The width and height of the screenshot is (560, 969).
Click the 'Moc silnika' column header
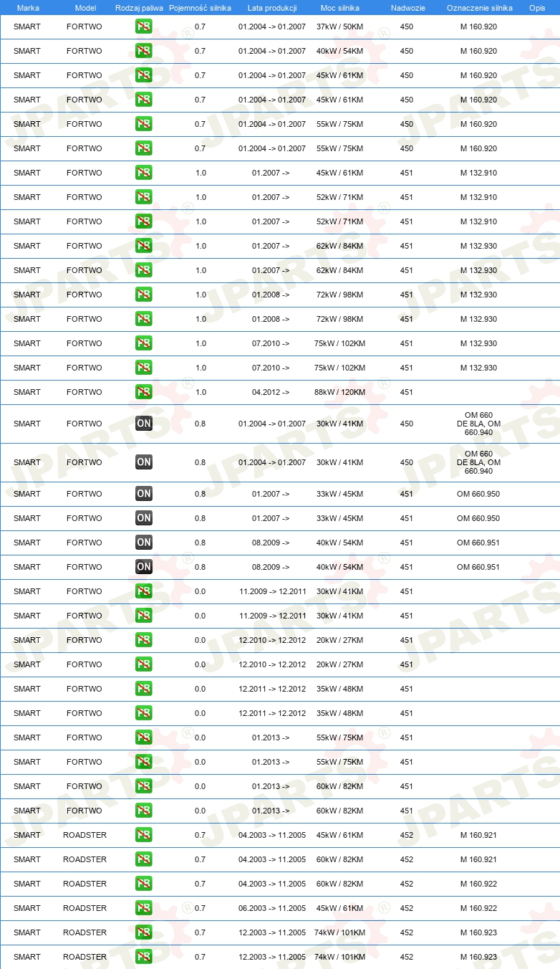point(340,8)
